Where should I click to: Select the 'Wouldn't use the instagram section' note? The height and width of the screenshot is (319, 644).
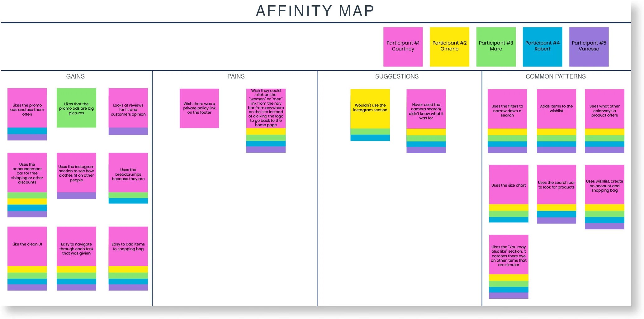(x=370, y=107)
